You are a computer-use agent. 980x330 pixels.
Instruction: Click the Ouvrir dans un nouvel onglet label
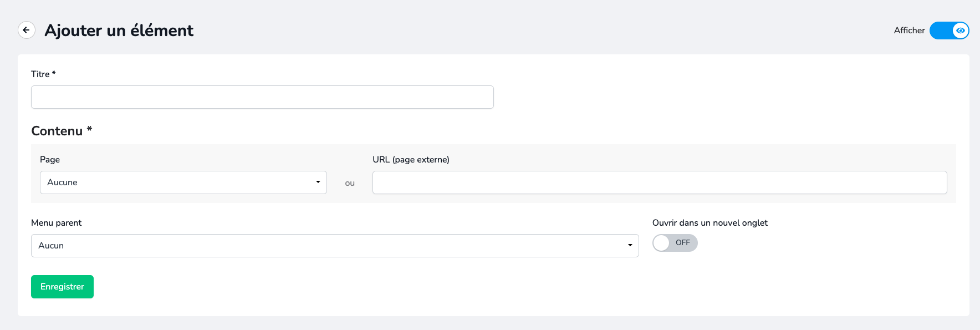pyautogui.click(x=710, y=223)
